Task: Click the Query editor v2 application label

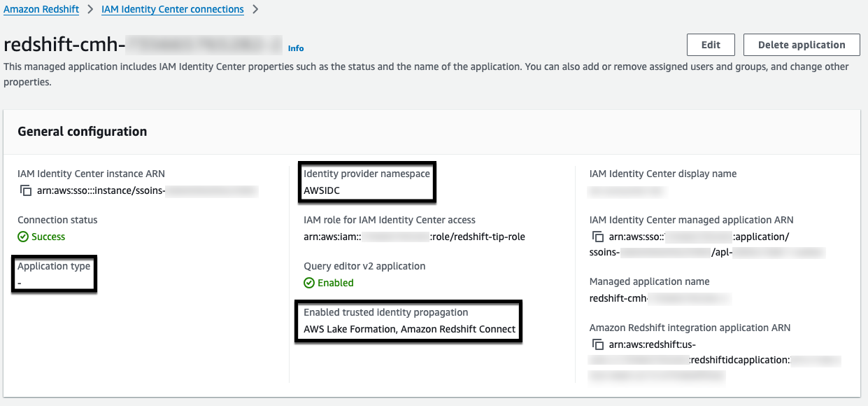Action: (x=364, y=266)
